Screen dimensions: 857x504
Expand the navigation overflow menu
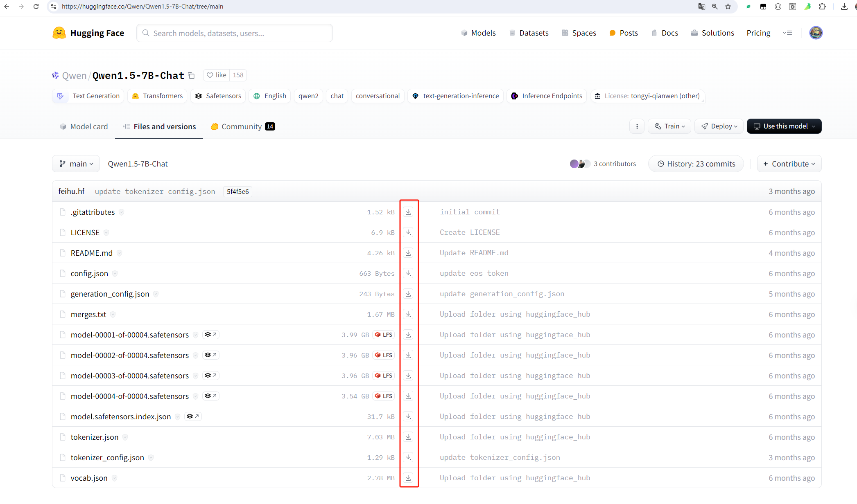pyautogui.click(x=787, y=33)
